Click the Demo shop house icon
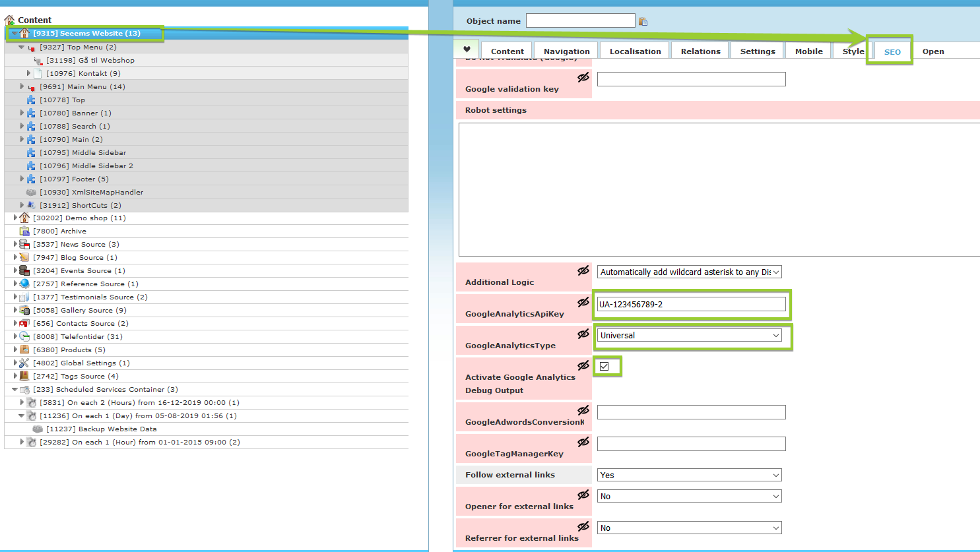This screenshot has width=980, height=552. 24,218
